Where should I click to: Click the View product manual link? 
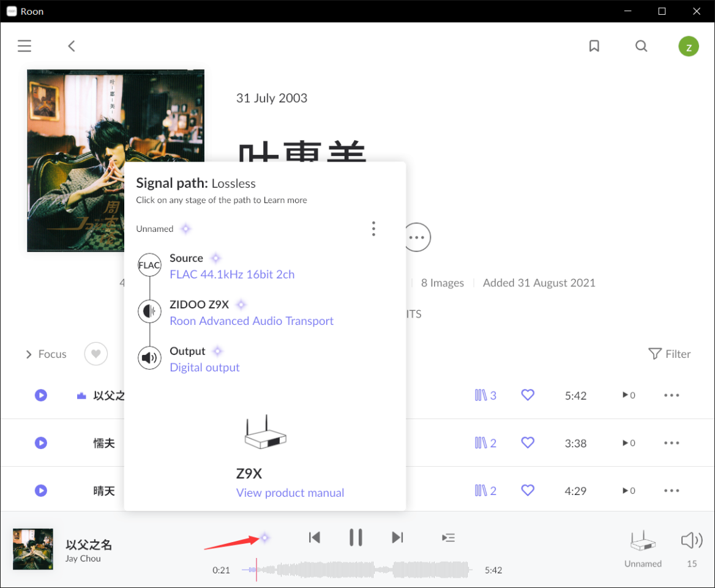(x=290, y=493)
